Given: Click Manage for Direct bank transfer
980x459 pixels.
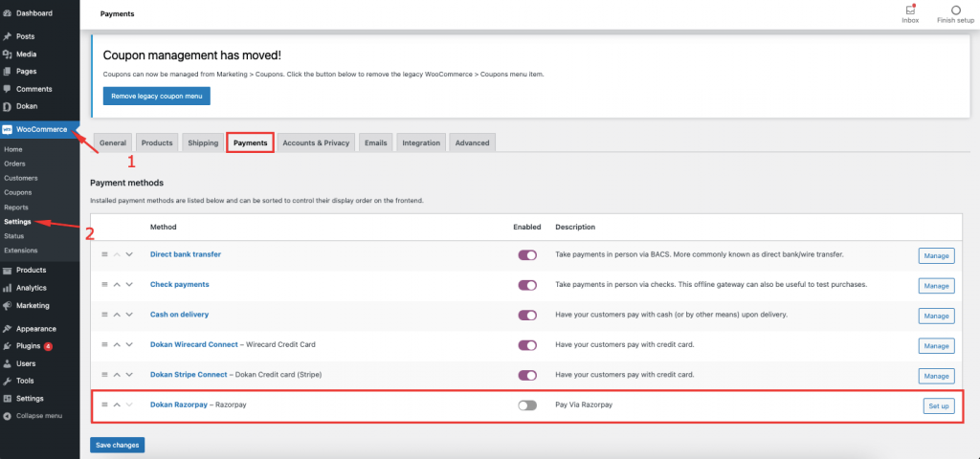Looking at the screenshot, I should pos(936,255).
